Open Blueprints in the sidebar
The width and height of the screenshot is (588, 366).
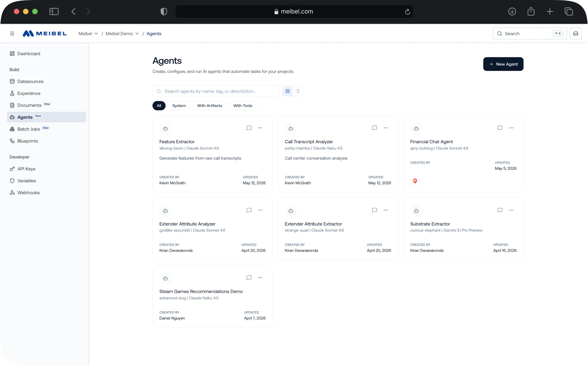(46, 141)
